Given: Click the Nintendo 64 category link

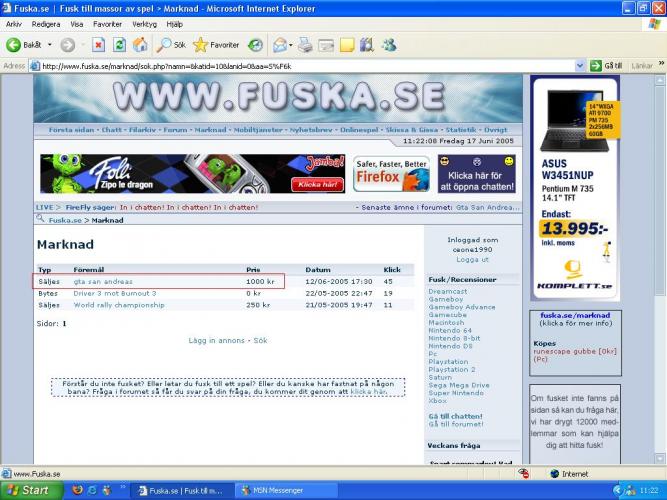Looking at the screenshot, I should (450, 331).
